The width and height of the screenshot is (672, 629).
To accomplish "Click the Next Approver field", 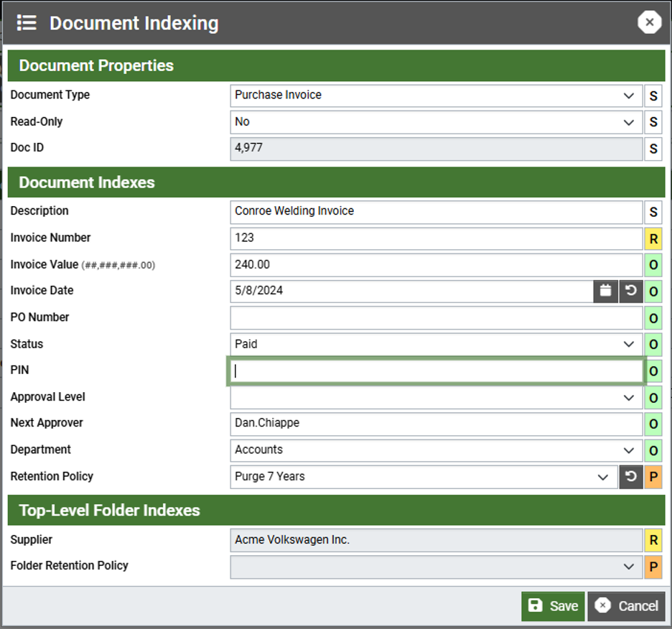I will 437,424.
